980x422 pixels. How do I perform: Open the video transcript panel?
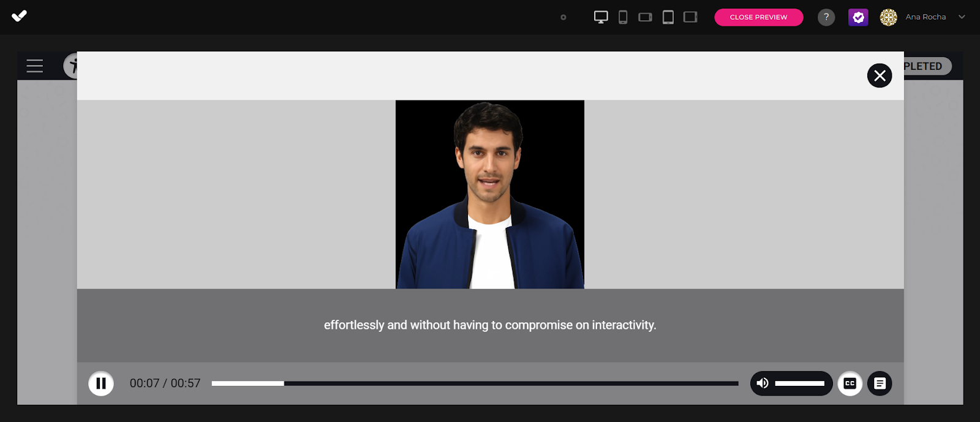click(880, 383)
